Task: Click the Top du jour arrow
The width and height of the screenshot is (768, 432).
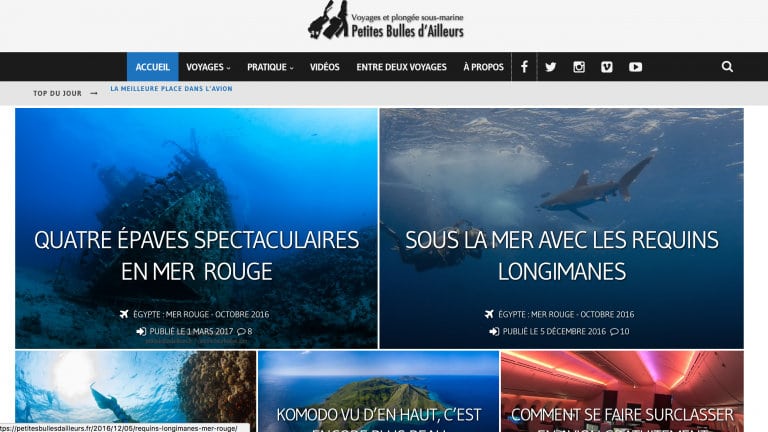Action: point(94,93)
